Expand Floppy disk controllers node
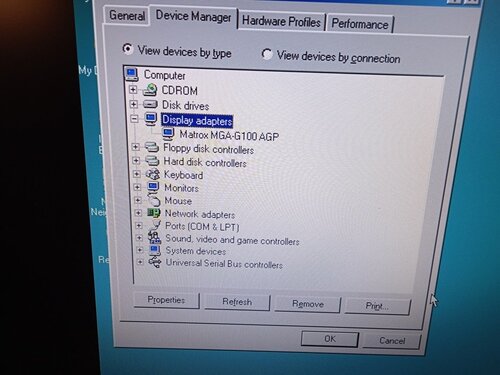Viewport: 500px width, 375px height. pos(135,147)
